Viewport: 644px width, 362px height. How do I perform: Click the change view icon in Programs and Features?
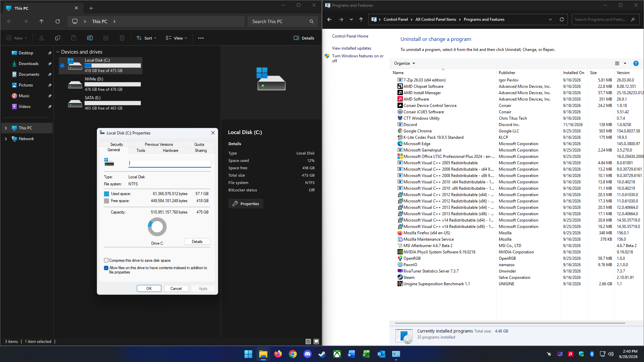(617, 63)
